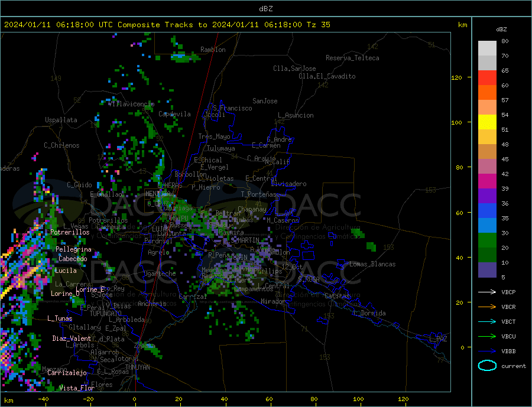Viewport: 532px width, 407px height.
Task: Click the royal blue 36 dBZ swatch
Action: 487,211
